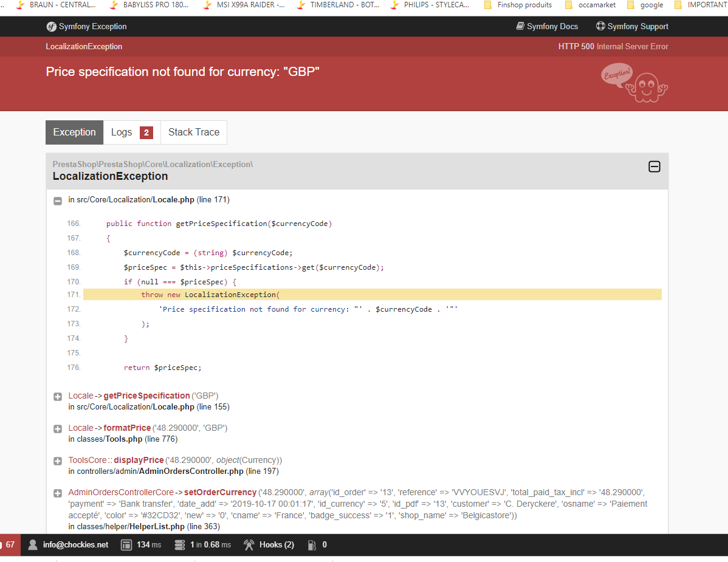Open the google bookmark folder
This screenshot has width=728, height=562.
(645, 5)
